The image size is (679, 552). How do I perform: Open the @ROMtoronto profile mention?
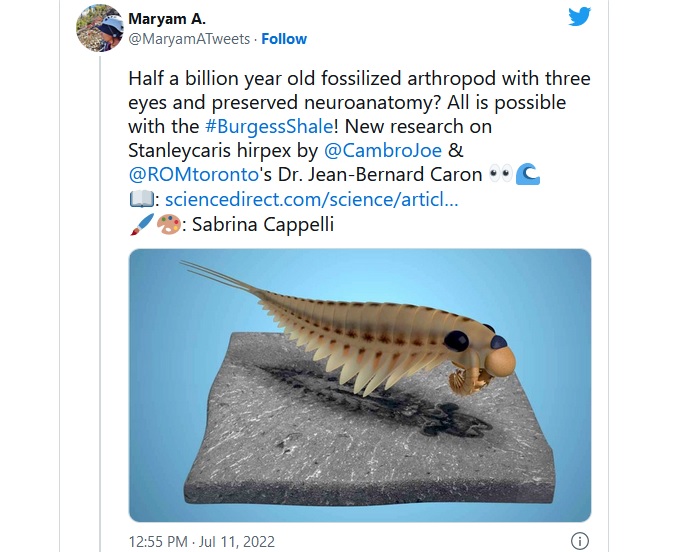pyautogui.click(x=194, y=174)
